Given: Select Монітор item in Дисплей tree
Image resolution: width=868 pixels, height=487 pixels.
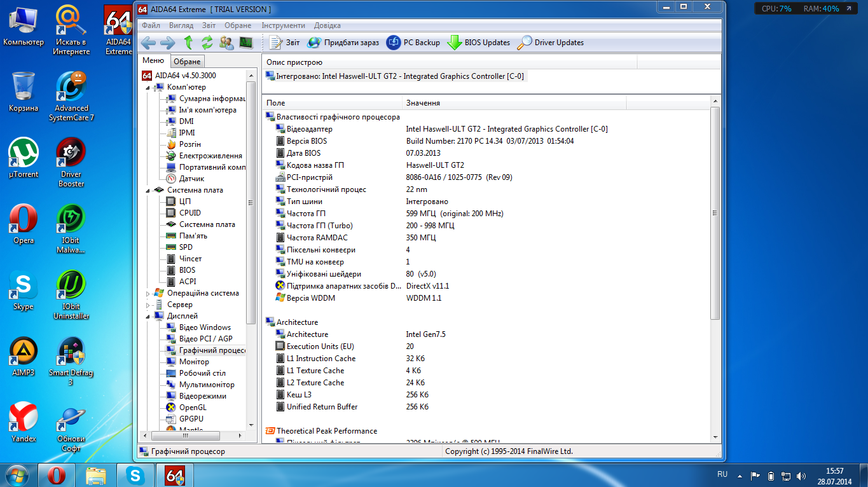Looking at the screenshot, I should (x=193, y=362).
